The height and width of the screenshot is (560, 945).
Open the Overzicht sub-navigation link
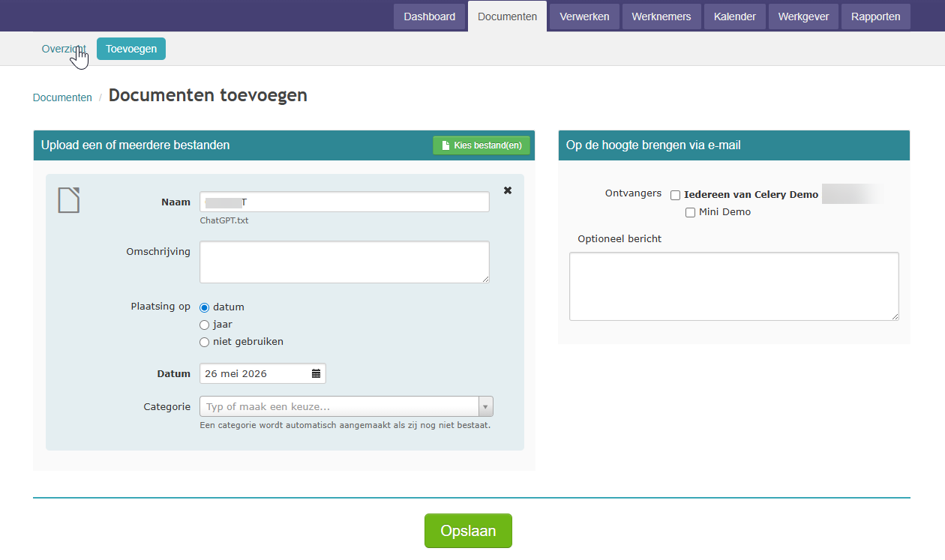64,49
